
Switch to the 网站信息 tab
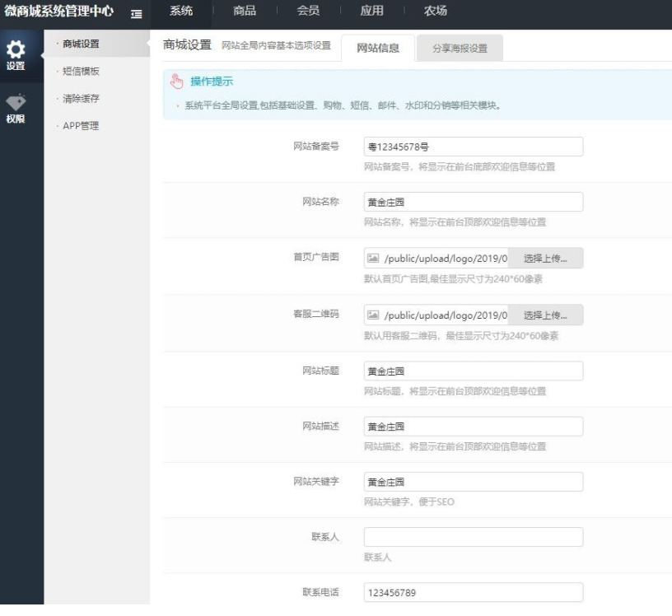tap(378, 48)
